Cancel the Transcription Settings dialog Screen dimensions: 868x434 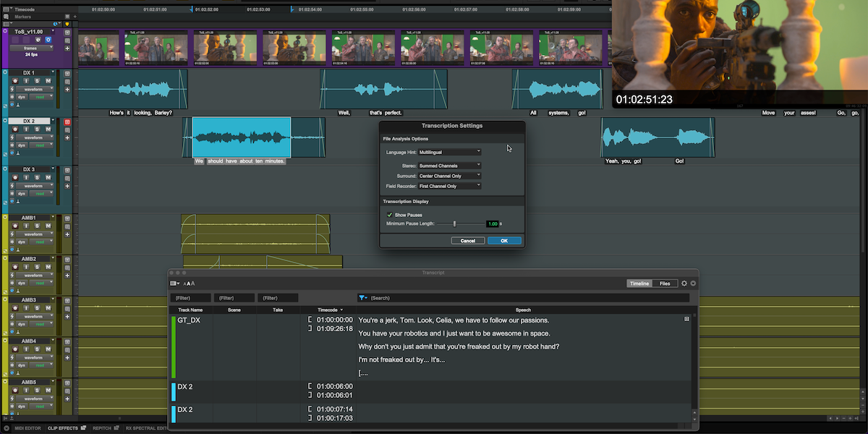[467, 240]
